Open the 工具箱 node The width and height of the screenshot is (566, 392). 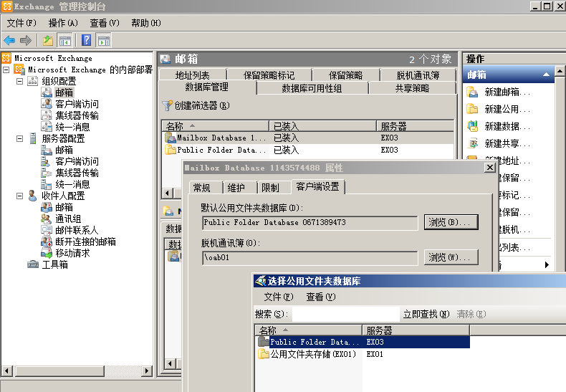point(55,265)
